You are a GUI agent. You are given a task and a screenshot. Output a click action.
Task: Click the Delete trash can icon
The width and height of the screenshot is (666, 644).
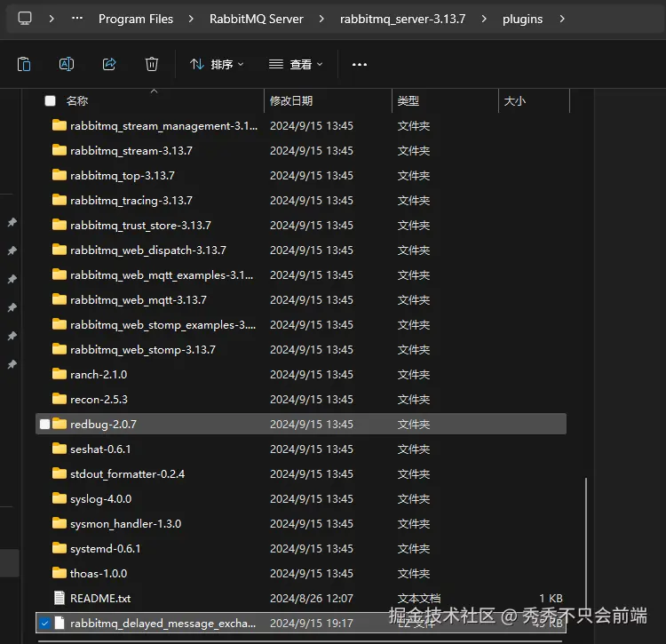click(x=152, y=65)
